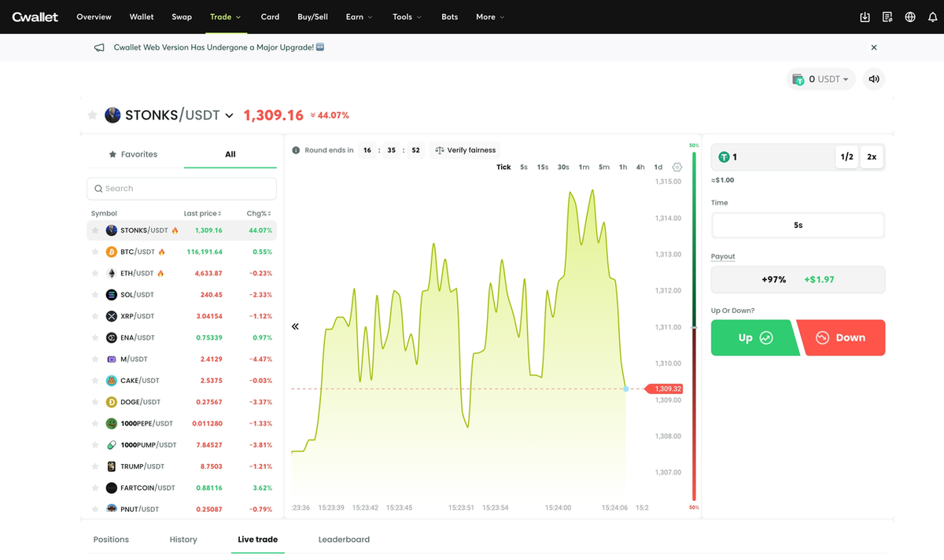Screen dimensions: 944x560
Task: Place an Up trade
Action: (754, 337)
